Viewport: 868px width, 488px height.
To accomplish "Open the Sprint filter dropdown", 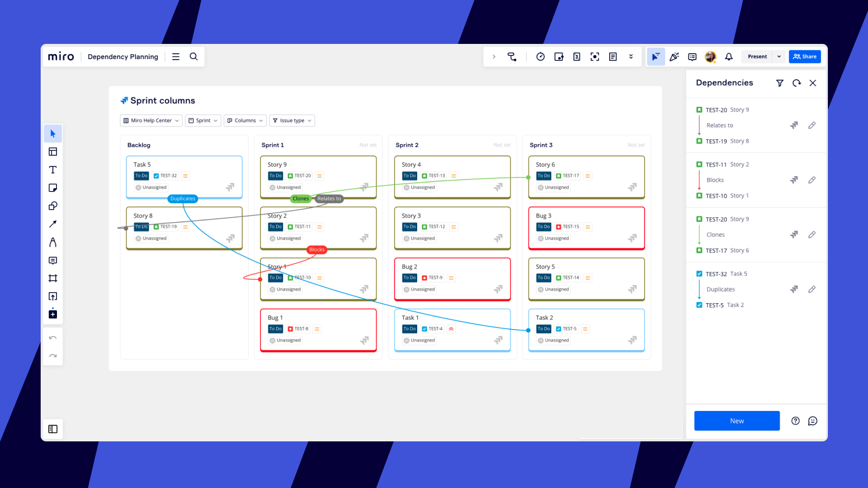I will click(x=203, y=120).
